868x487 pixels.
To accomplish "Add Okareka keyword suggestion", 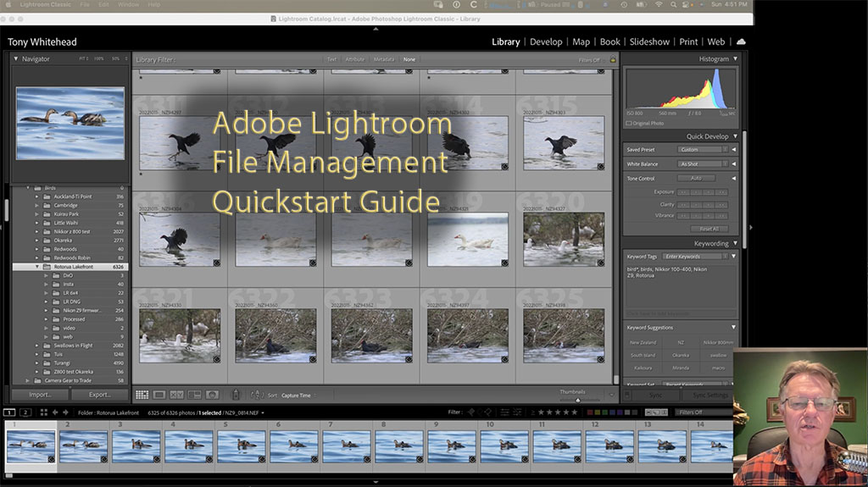I will [x=681, y=355].
